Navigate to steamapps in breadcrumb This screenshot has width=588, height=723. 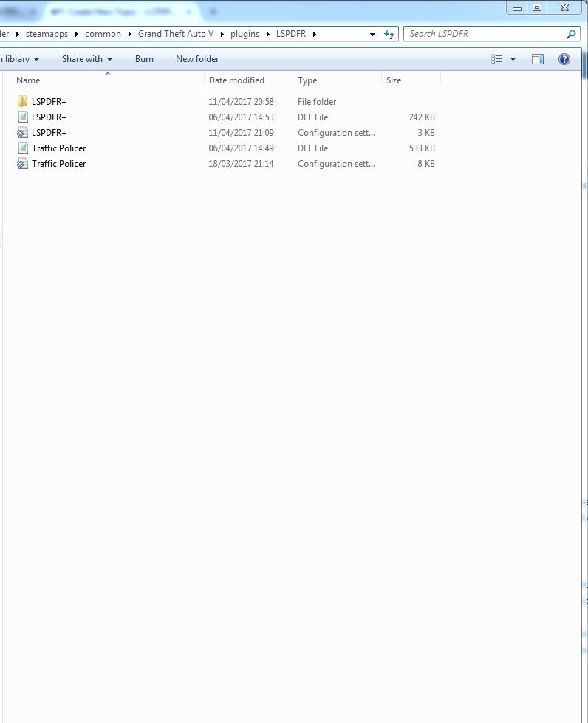click(x=47, y=34)
